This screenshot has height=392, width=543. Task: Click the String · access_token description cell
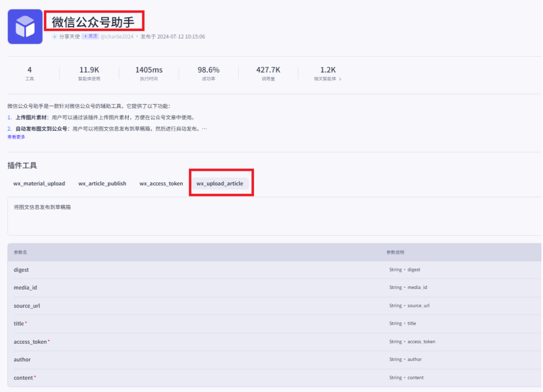[412, 342]
